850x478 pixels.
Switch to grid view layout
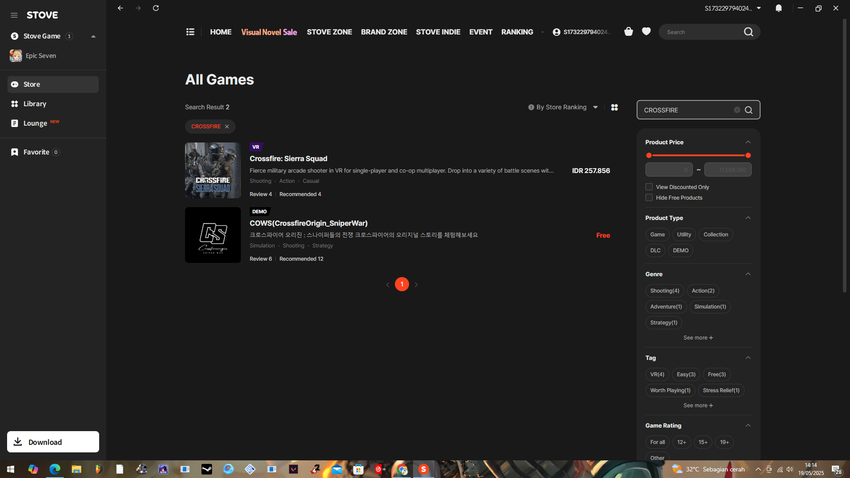pos(614,107)
